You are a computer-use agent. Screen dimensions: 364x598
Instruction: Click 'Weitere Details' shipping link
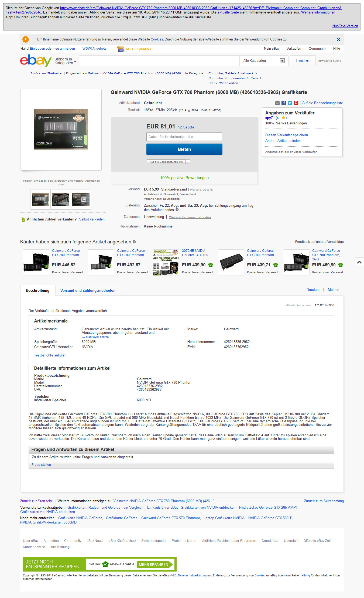click(201, 190)
